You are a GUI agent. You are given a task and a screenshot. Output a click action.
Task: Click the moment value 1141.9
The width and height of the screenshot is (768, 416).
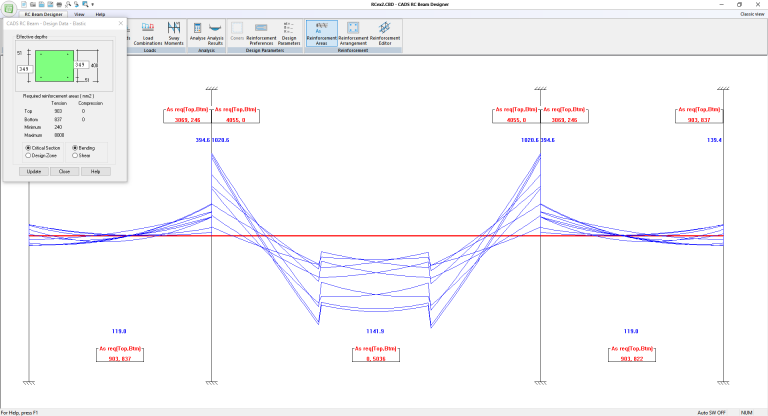tap(375, 331)
